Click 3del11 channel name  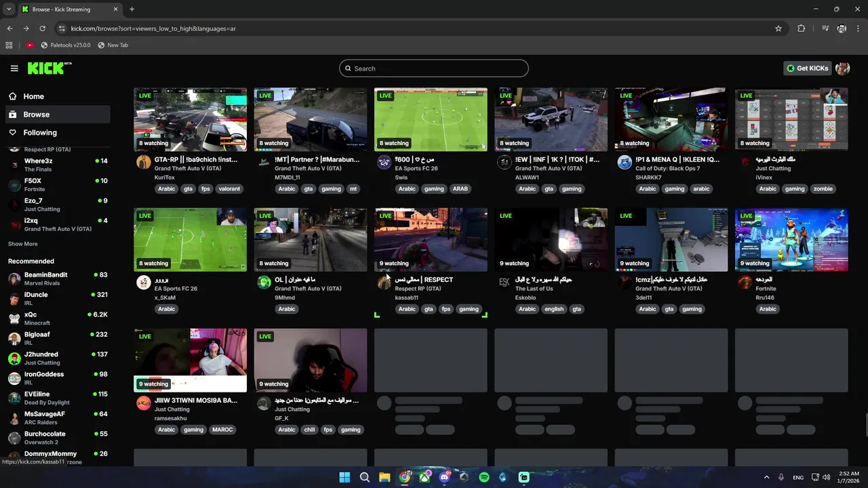(x=644, y=298)
